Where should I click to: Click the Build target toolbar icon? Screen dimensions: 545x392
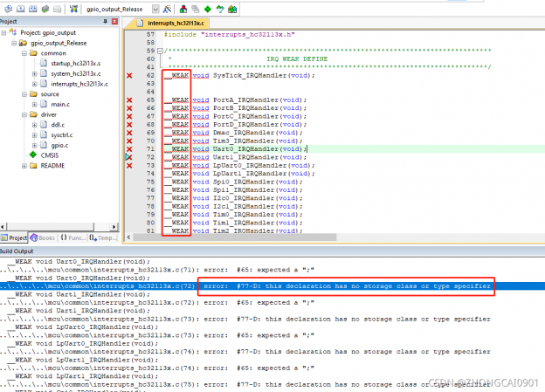[21, 9]
